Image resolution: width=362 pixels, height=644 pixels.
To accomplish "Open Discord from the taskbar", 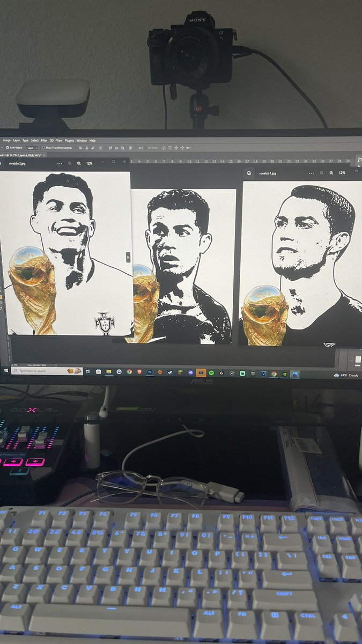I will tap(190, 371).
